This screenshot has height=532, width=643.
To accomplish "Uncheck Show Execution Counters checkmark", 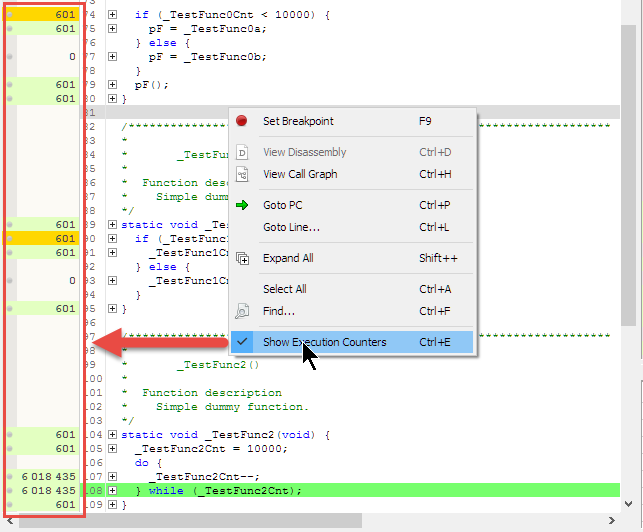I will pos(242,342).
